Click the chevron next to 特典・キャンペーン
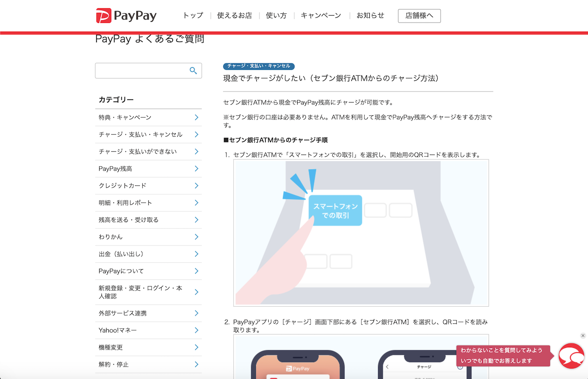The width and height of the screenshot is (588, 379). [196, 117]
